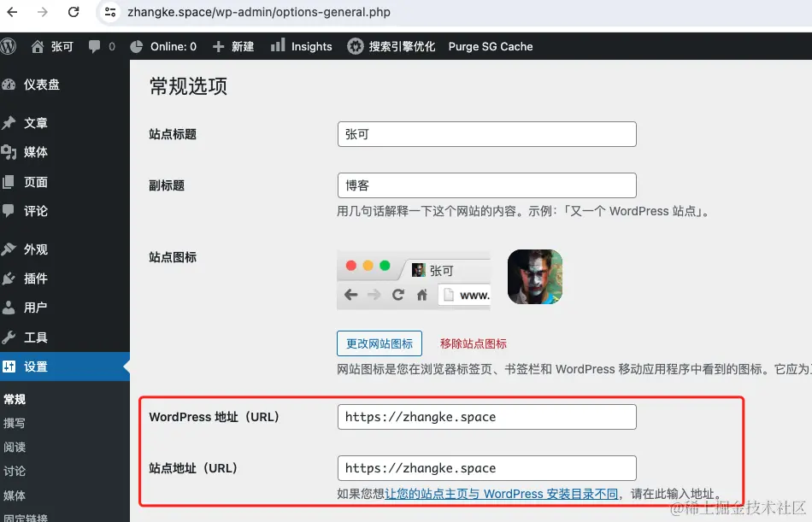Focus the 站点标题 input field
This screenshot has height=522, width=812.
tap(487, 134)
